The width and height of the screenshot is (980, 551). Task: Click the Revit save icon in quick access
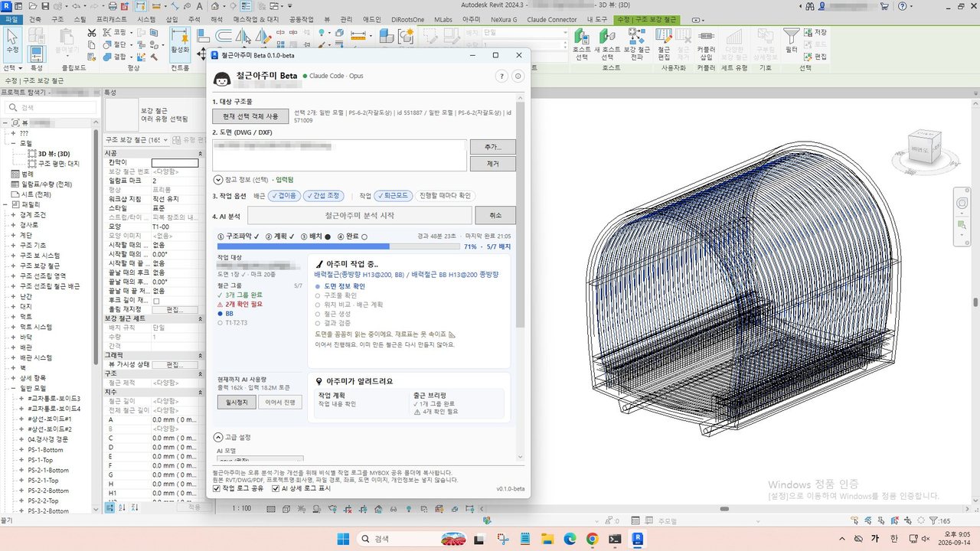(45, 6)
